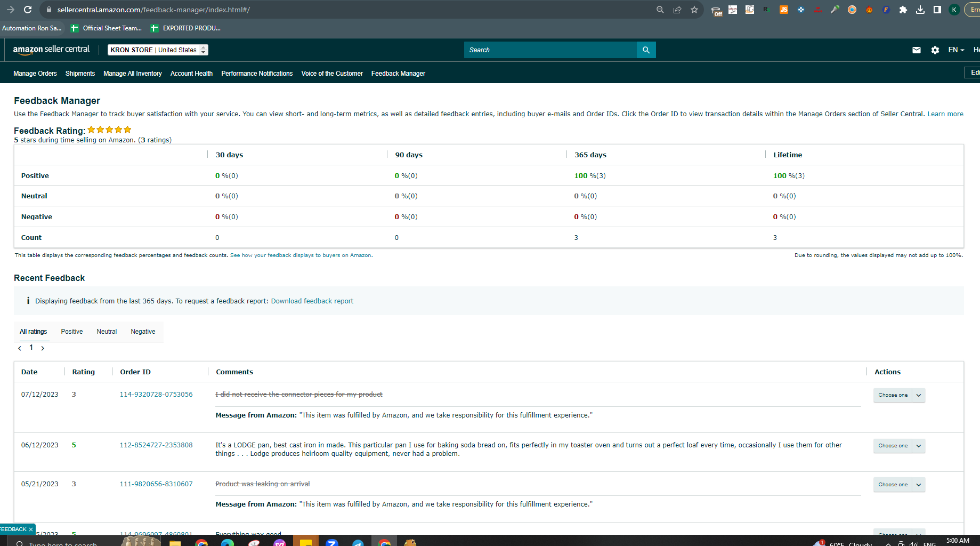
Task: Expand actions arrow for order 111-9820656-8310607
Action: pyautogui.click(x=919, y=485)
